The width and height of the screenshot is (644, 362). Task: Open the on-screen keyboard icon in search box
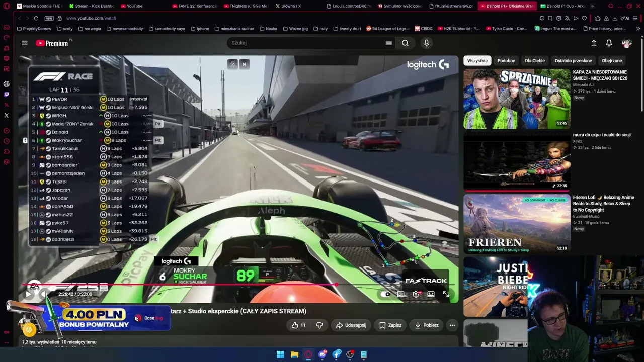pyautogui.click(x=388, y=43)
